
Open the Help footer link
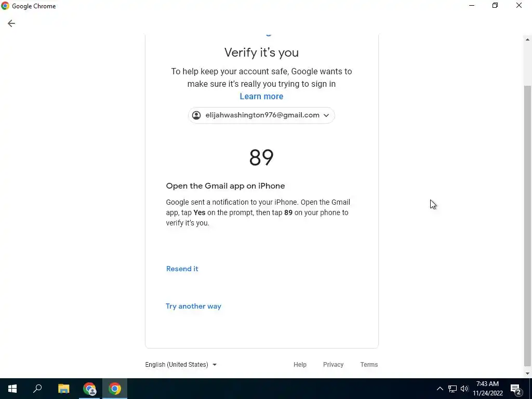[300, 364]
